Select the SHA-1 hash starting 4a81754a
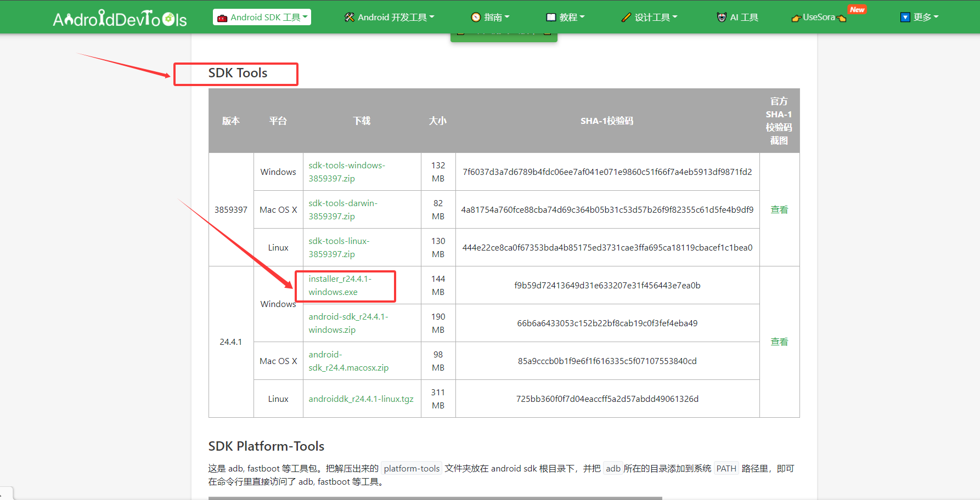Image resolution: width=980 pixels, height=500 pixels. tap(607, 209)
